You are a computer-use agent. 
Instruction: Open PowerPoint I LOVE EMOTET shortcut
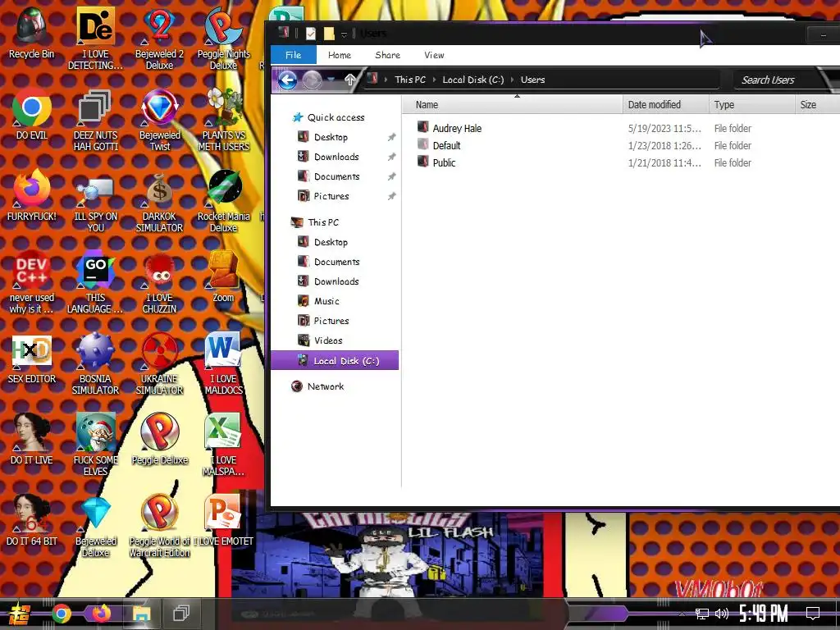tap(223, 520)
